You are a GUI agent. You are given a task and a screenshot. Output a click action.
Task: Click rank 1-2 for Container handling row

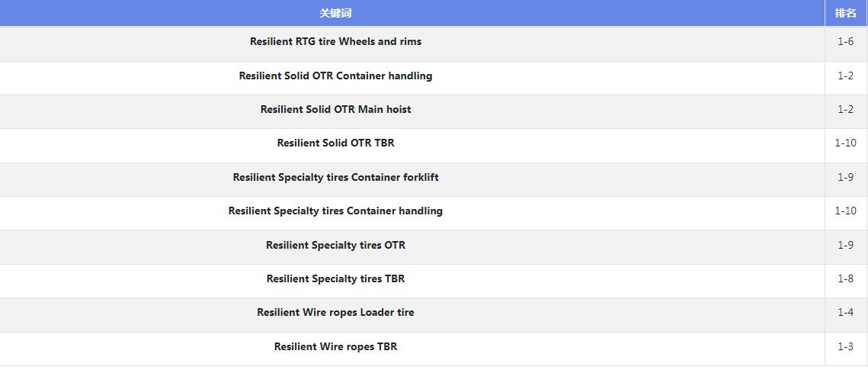845,76
